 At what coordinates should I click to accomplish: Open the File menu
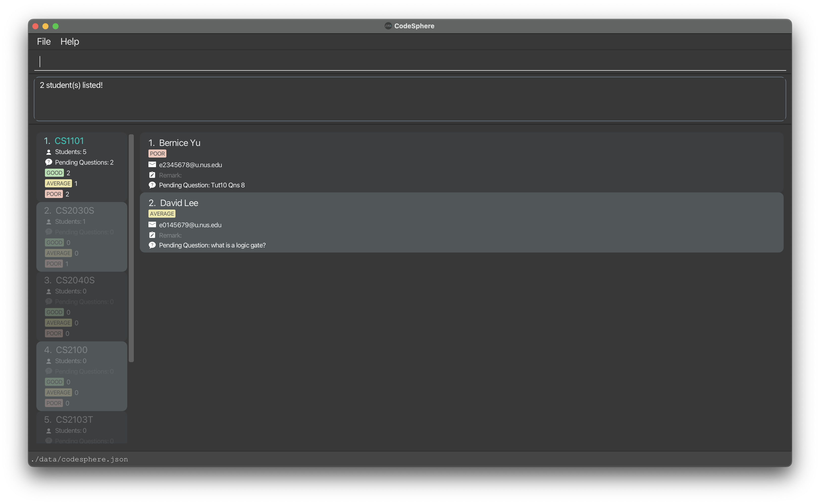44,41
